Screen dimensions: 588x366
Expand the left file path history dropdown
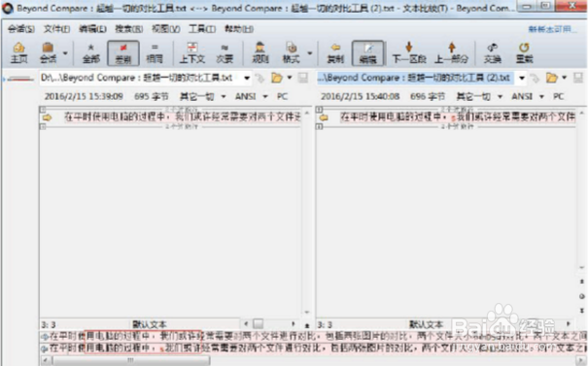click(x=247, y=78)
